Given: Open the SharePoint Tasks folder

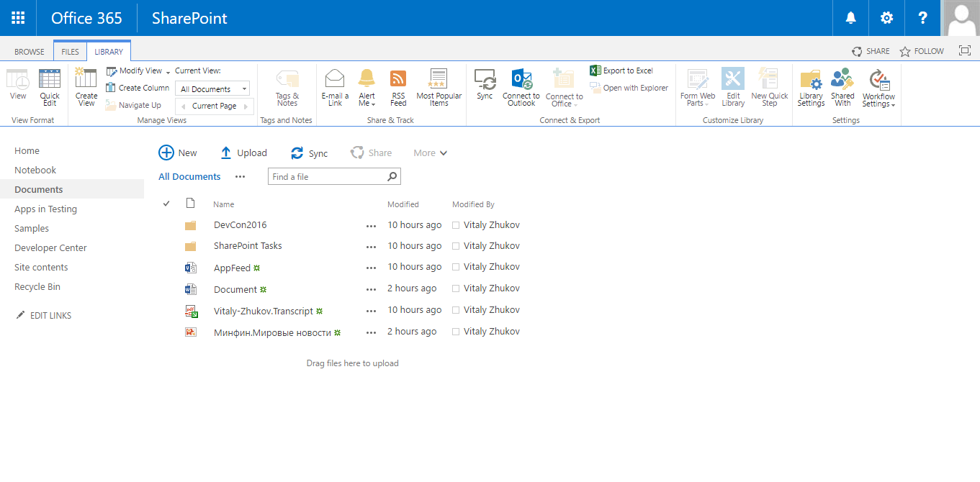Looking at the screenshot, I should [248, 245].
